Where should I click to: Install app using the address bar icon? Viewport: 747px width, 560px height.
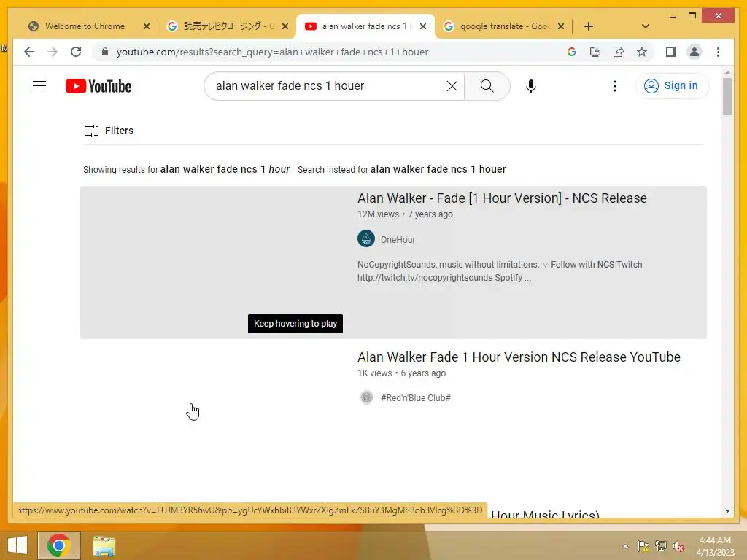pyautogui.click(x=595, y=52)
